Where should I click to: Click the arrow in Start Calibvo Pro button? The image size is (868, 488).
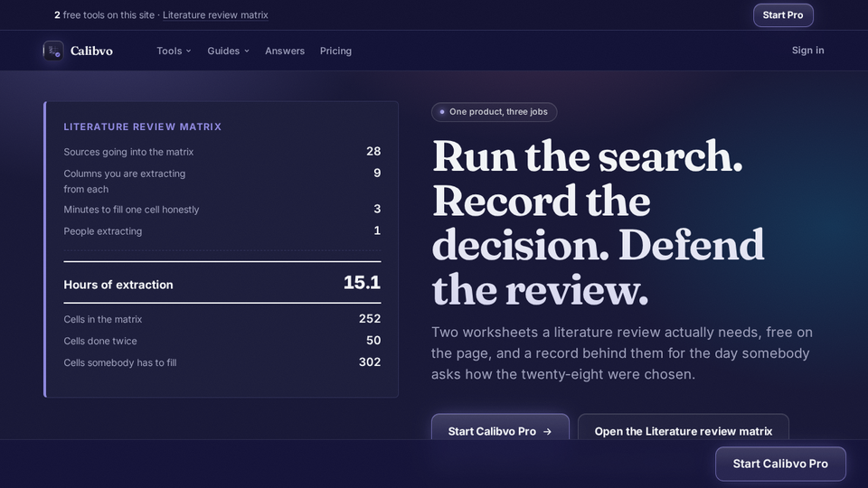click(x=548, y=432)
